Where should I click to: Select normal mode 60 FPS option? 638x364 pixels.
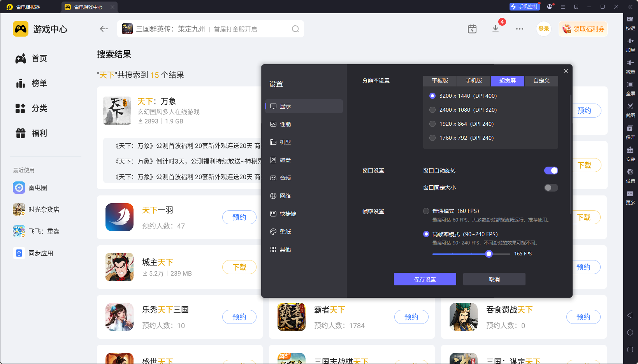[x=426, y=211]
